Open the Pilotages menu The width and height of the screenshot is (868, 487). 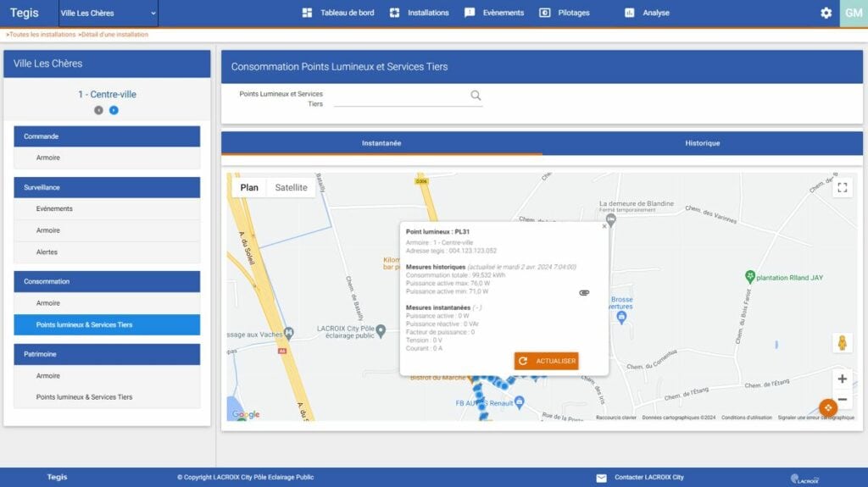(574, 13)
